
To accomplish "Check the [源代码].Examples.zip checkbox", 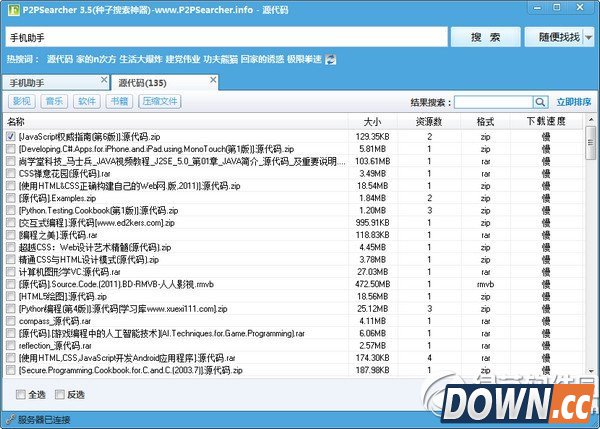I will [x=11, y=198].
